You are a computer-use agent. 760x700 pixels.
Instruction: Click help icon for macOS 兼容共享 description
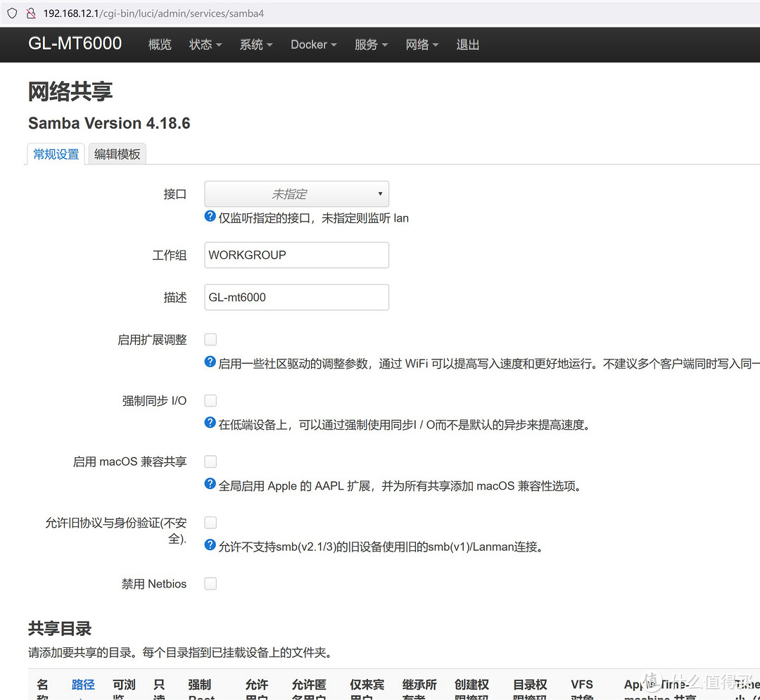pyautogui.click(x=210, y=483)
